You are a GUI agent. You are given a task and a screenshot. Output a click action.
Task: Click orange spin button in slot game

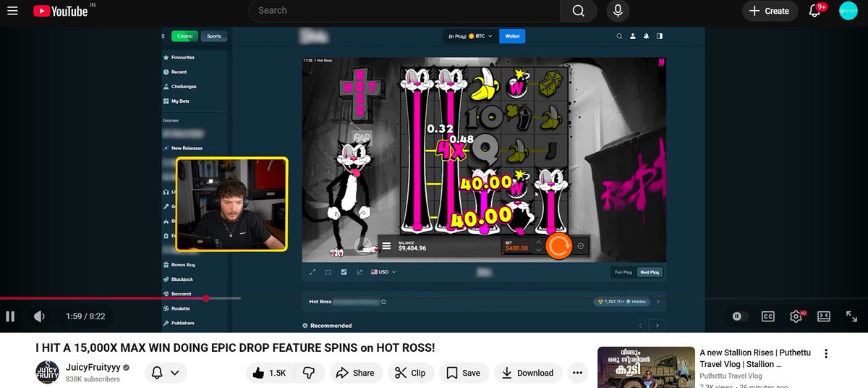[558, 246]
